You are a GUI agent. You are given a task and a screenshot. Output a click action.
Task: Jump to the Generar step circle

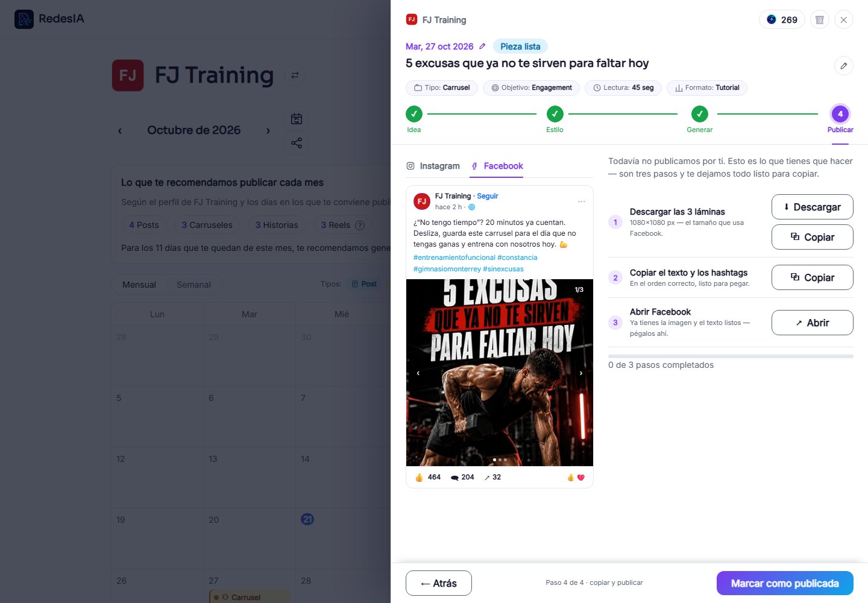point(699,113)
